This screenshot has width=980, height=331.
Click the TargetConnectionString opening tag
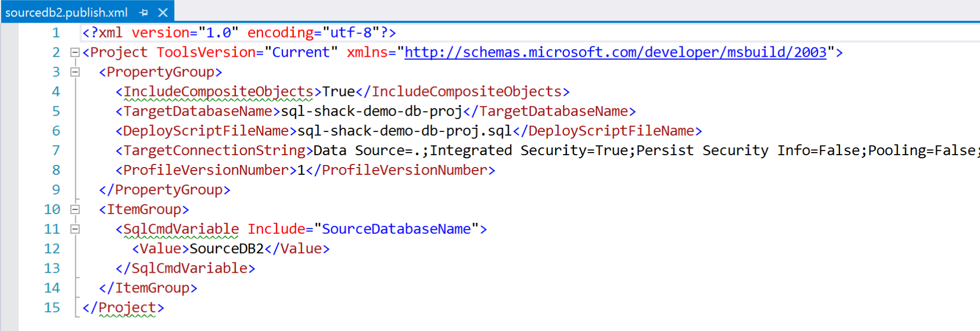214,151
